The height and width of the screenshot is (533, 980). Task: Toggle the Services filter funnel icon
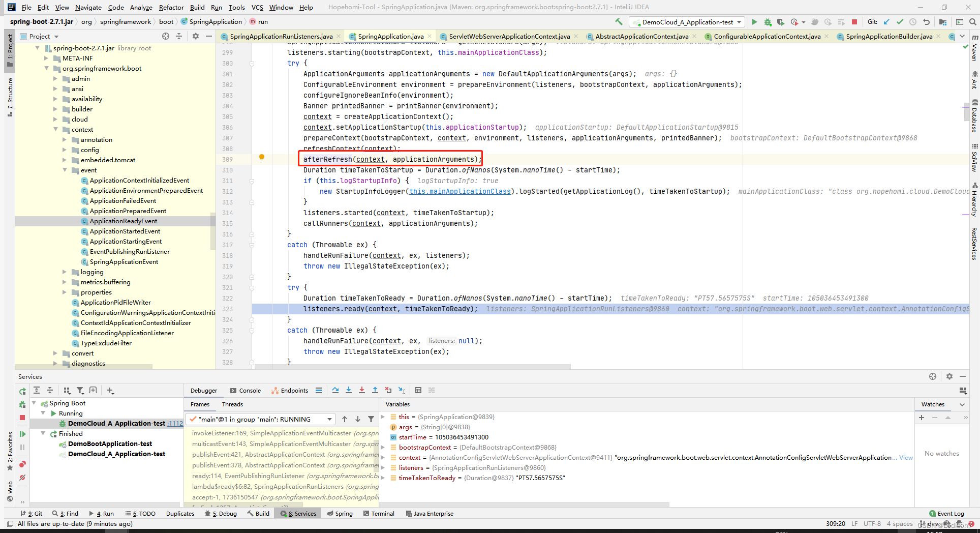pos(80,390)
